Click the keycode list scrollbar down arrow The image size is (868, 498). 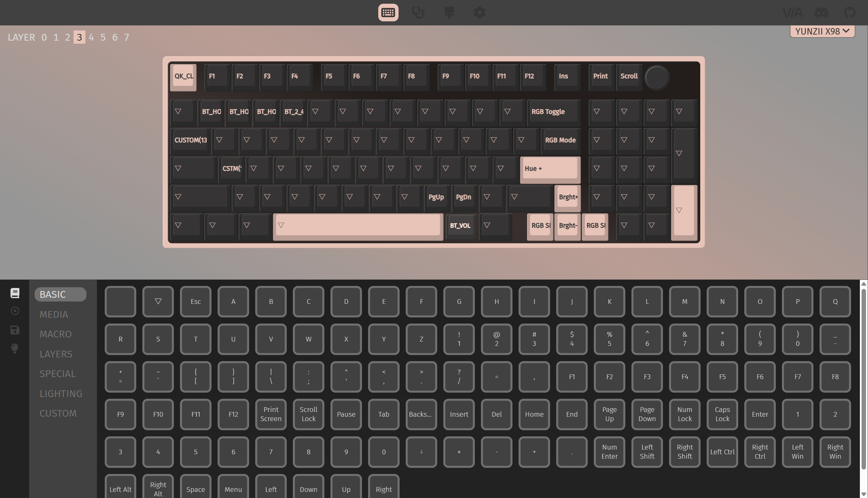864,494
